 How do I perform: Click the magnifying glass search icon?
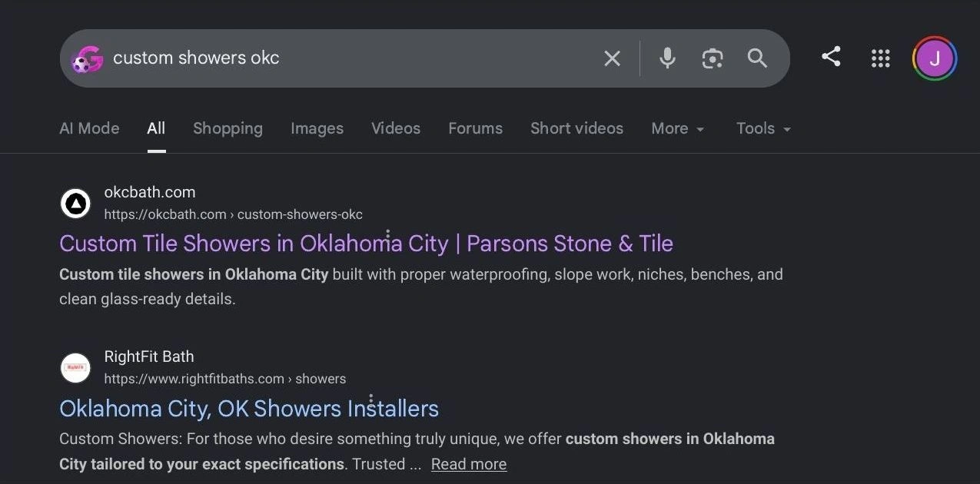[x=757, y=58]
